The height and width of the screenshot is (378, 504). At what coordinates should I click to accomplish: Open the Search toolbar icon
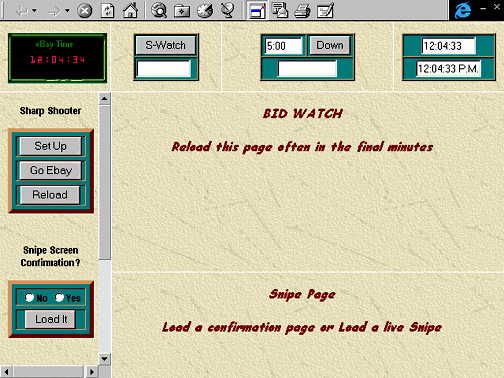(159, 10)
